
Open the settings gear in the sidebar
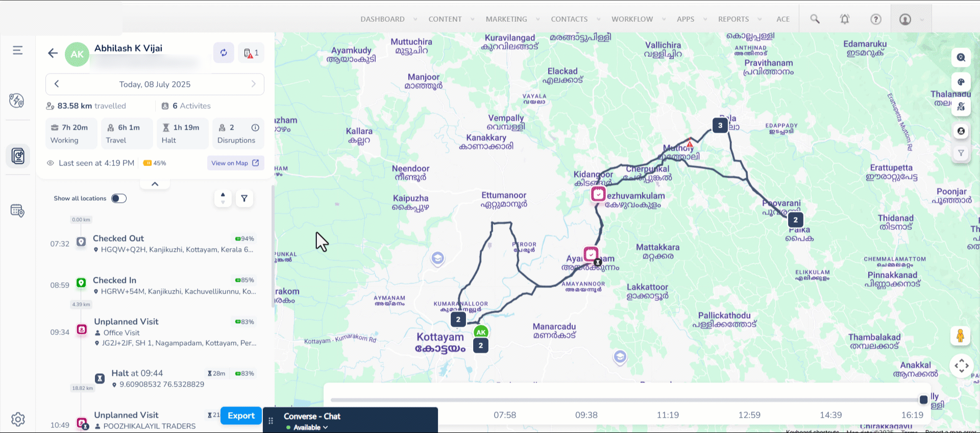[x=18, y=419]
